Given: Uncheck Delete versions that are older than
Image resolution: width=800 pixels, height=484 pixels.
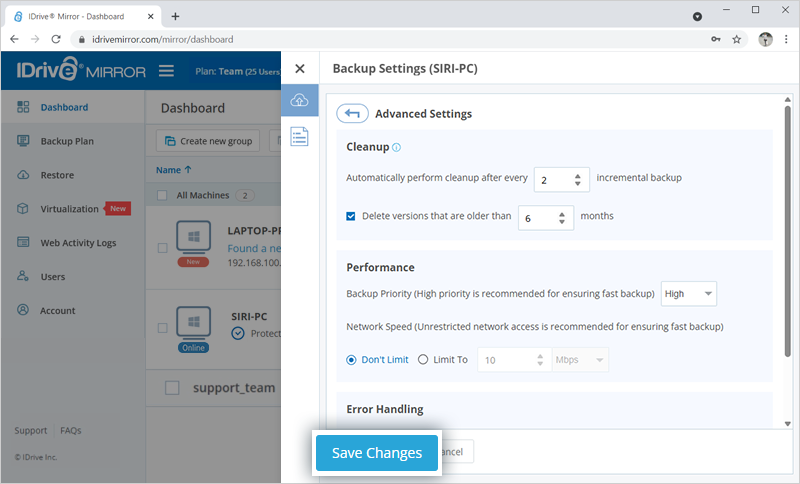Looking at the screenshot, I should click(x=351, y=216).
